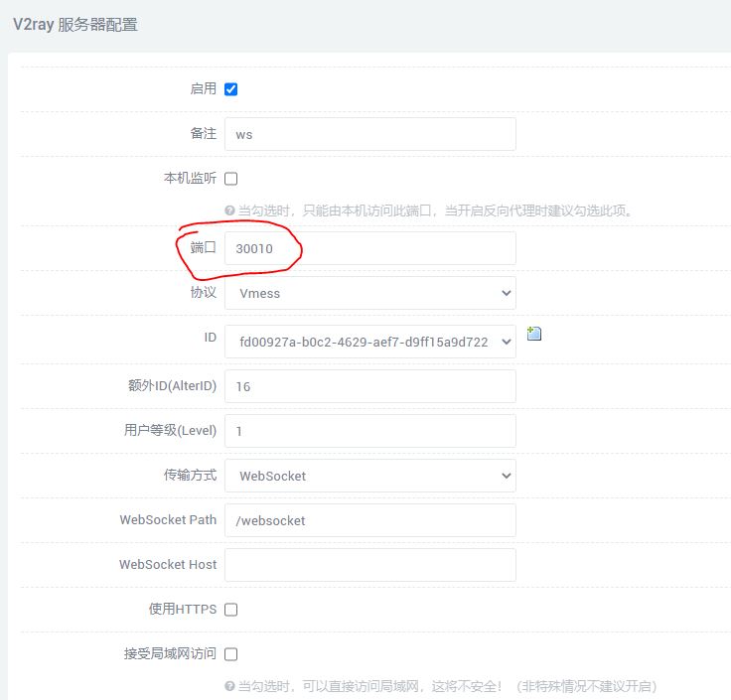731x700 pixels.
Task: Click the 端口 label text
Action: click(204, 247)
